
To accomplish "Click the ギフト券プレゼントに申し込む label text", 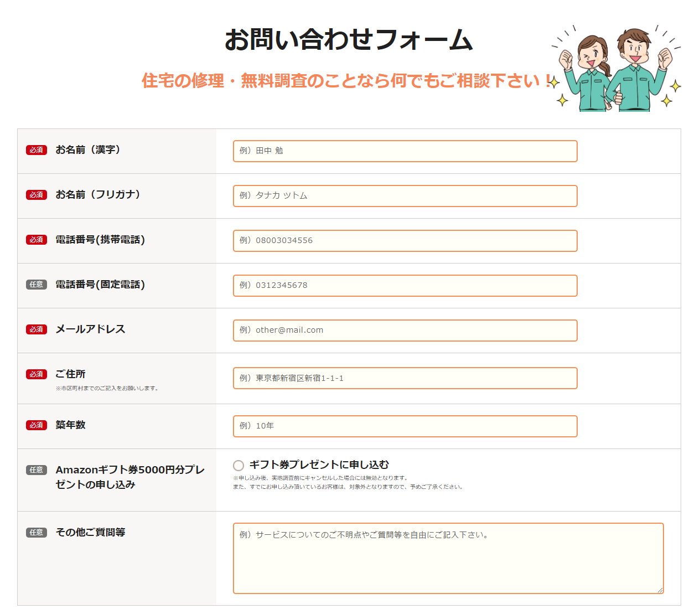I will [319, 465].
